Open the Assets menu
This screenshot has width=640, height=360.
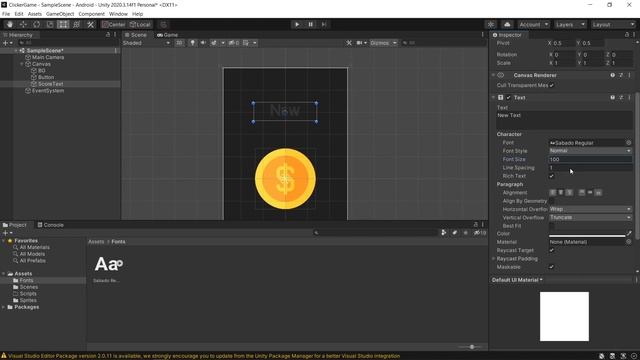[35, 14]
